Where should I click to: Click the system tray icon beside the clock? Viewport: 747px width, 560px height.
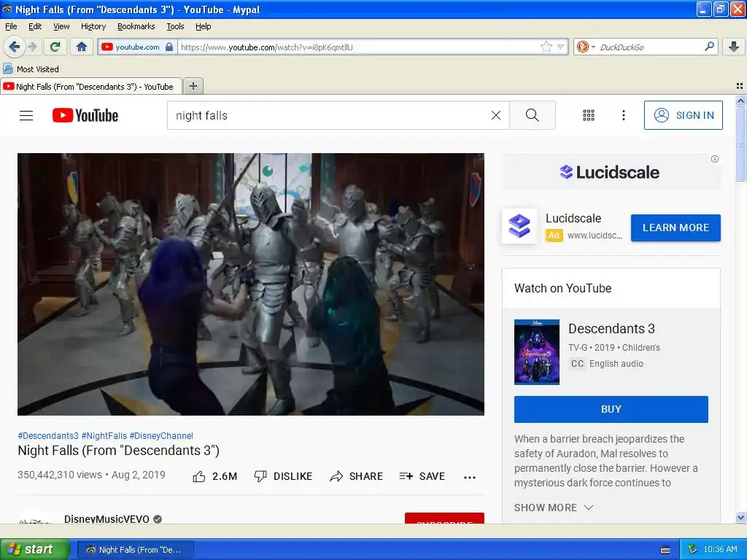(x=693, y=550)
